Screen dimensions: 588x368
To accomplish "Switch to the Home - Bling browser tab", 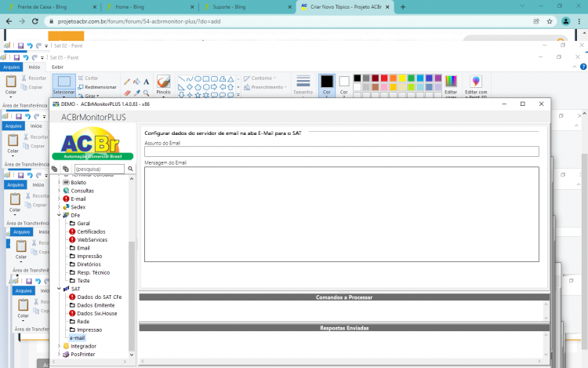I will 150,7.
